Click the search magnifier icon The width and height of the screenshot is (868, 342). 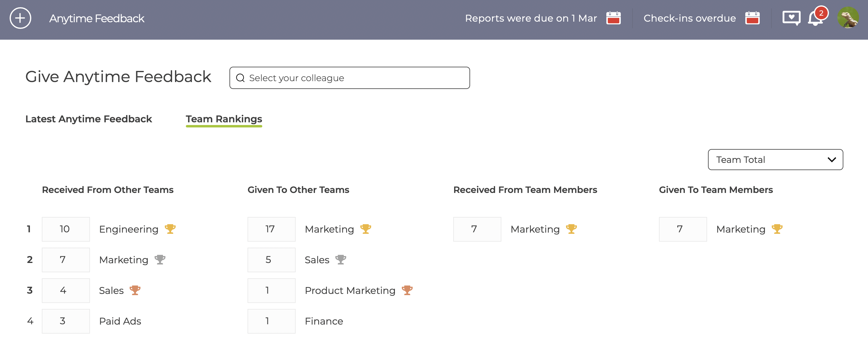click(240, 78)
